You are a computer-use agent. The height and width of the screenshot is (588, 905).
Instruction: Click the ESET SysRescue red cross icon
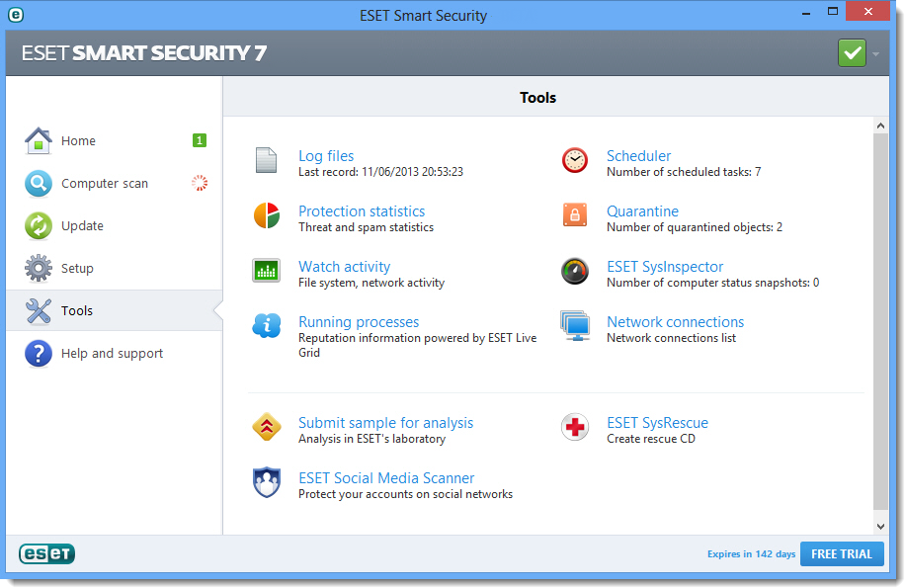point(575,427)
